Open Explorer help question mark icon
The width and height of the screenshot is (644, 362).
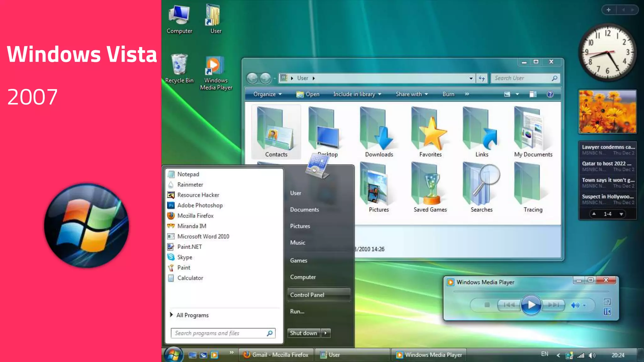pos(550,94)
